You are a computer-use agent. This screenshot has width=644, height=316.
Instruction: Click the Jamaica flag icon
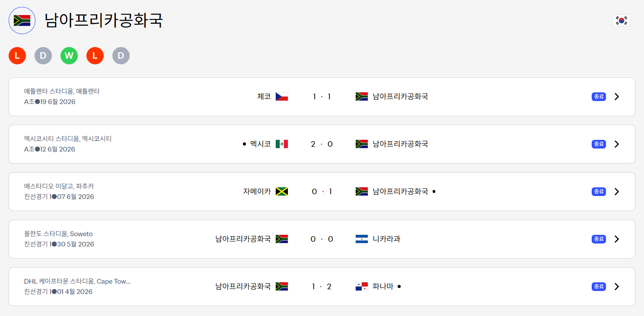coord(282,192)
